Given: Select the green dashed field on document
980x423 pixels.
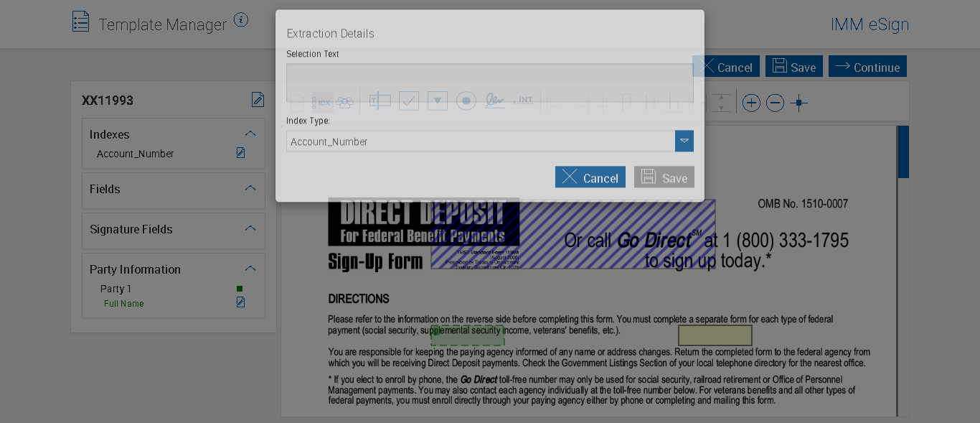Looking at the screenshot, I should point(468,335).
